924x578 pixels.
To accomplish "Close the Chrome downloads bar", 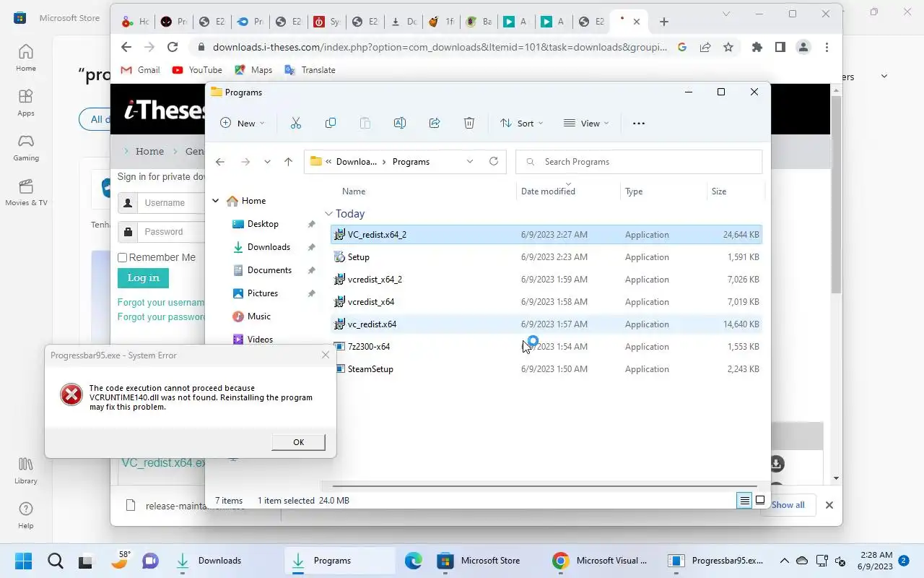I will 829,505.
